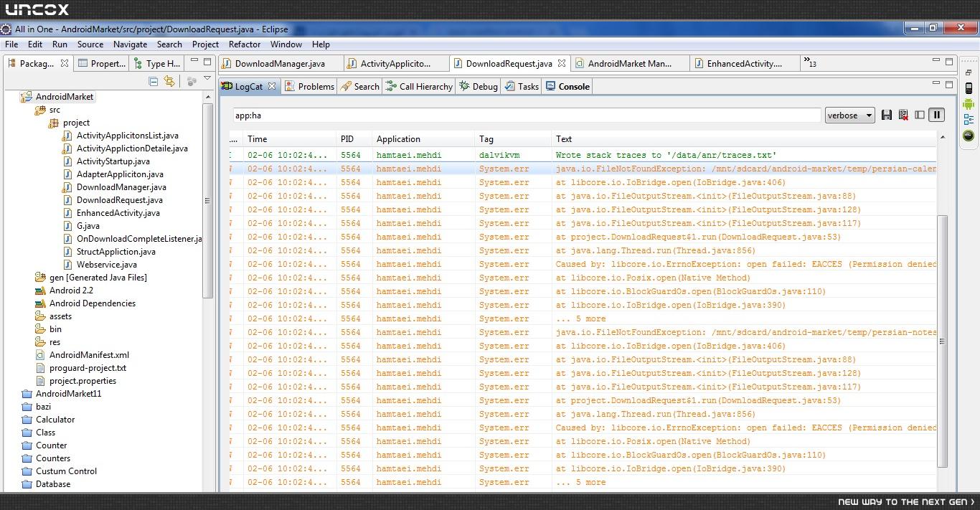Switch to the Properties view tab

(x=101, y=63)
